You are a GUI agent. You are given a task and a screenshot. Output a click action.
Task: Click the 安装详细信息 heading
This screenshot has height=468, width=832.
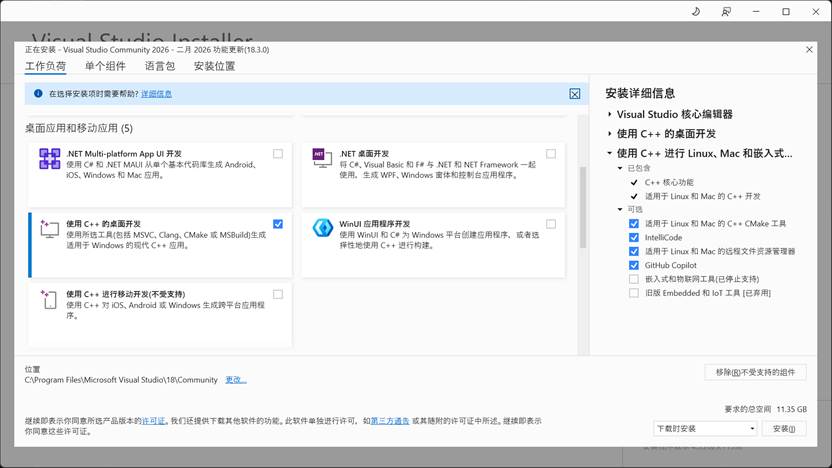click(x=640, y=93)
